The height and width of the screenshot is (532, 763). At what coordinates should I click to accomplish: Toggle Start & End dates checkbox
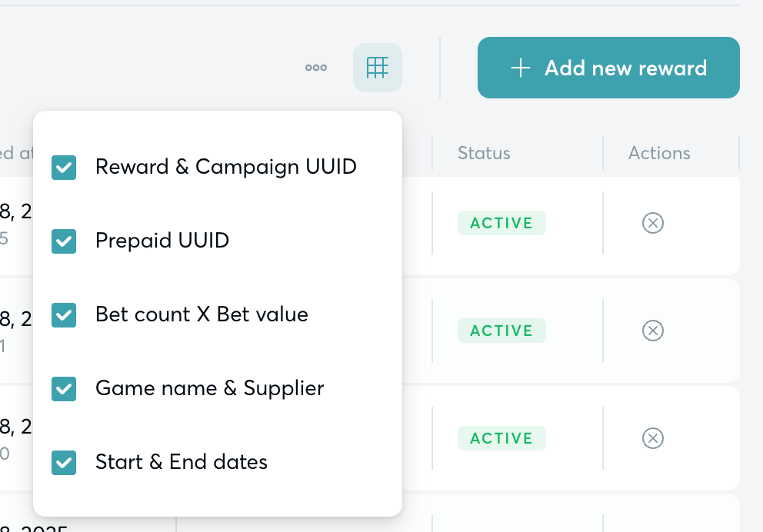[64, 463]
